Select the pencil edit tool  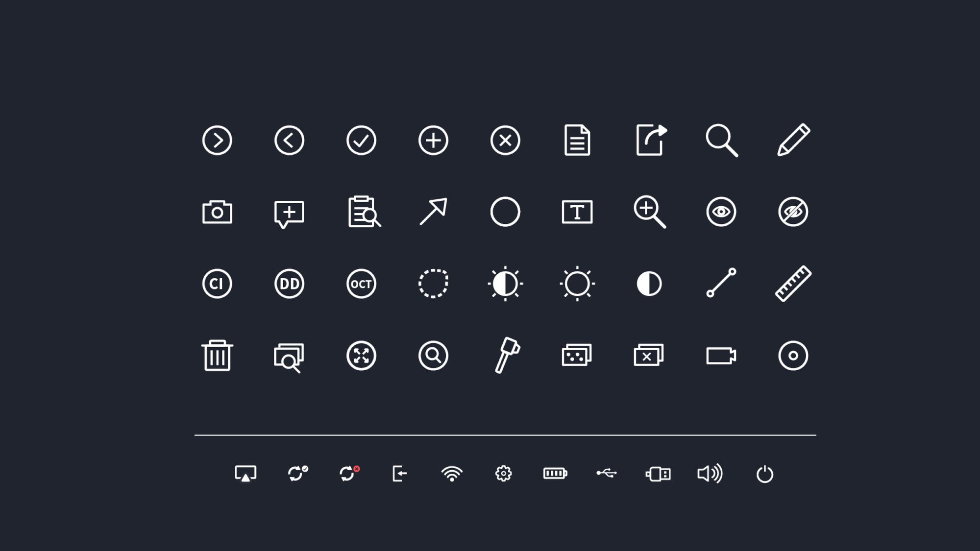click(x=792, y=141)
